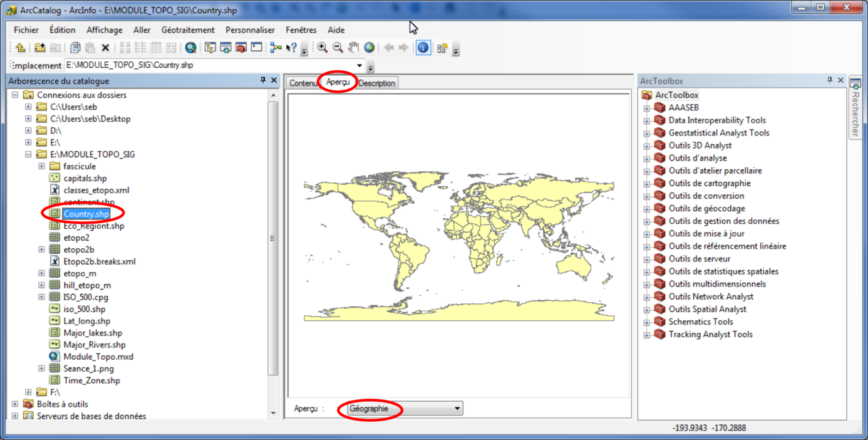Click the Connect to Folder icon
868x440 pixels.
tap(39, 48)
